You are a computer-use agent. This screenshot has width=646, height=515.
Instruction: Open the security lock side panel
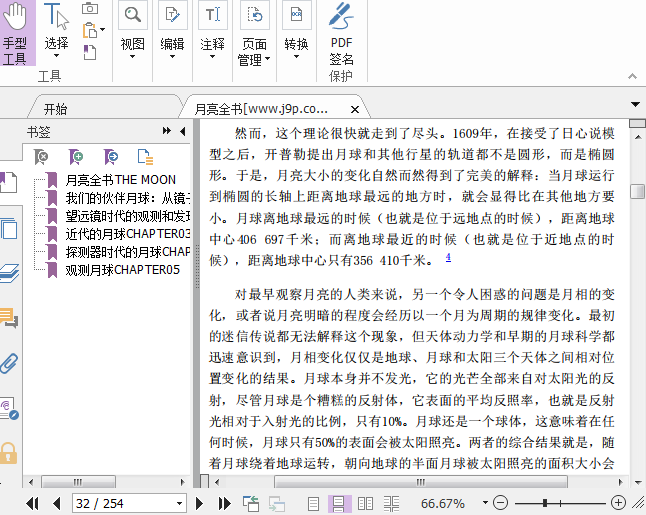point(8,453)
